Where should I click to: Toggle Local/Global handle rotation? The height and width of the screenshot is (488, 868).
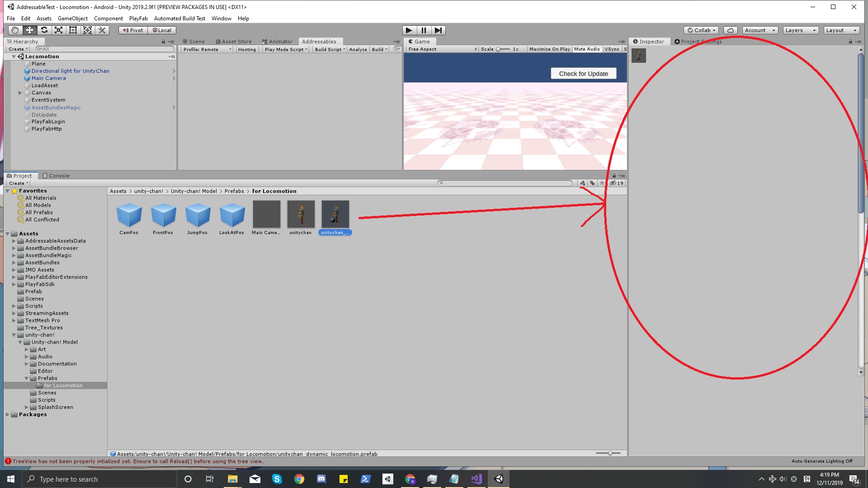pos(162,30)
